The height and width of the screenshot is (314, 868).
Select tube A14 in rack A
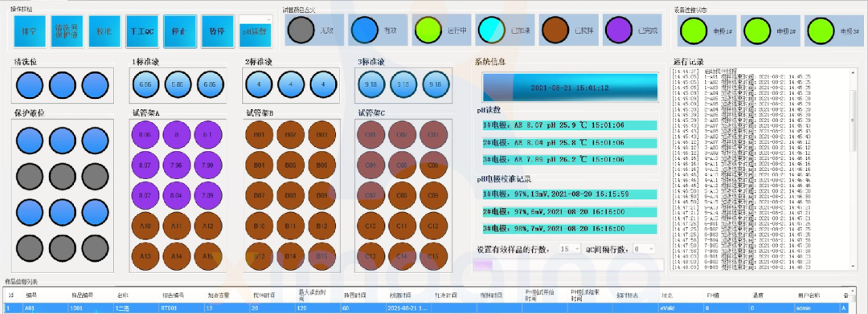177,256
